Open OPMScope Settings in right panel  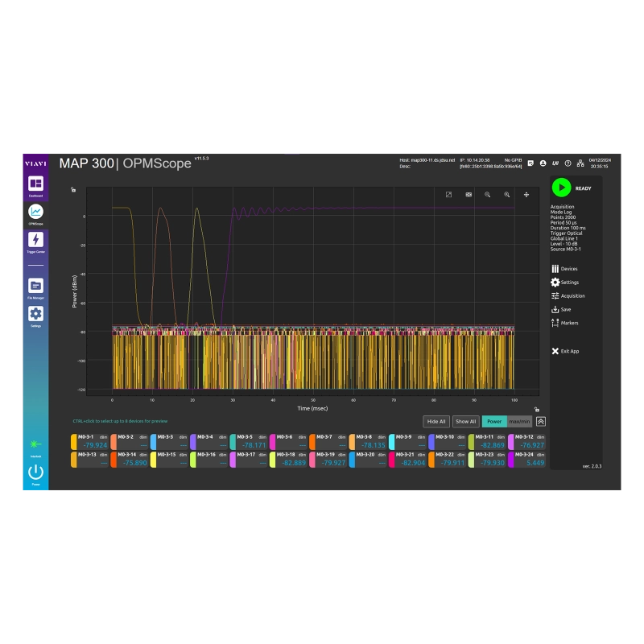click(565, 283)
